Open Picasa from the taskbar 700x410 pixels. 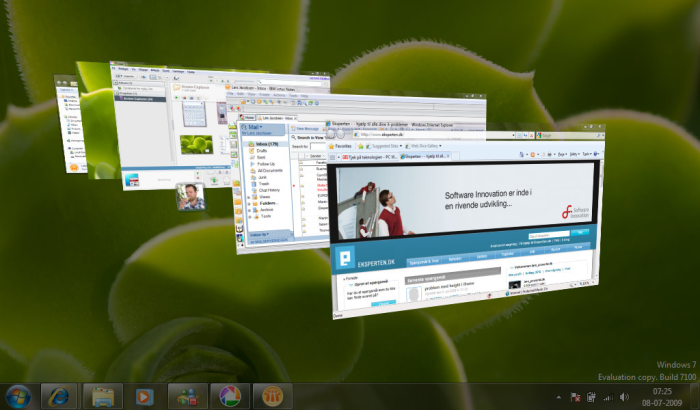230,397
